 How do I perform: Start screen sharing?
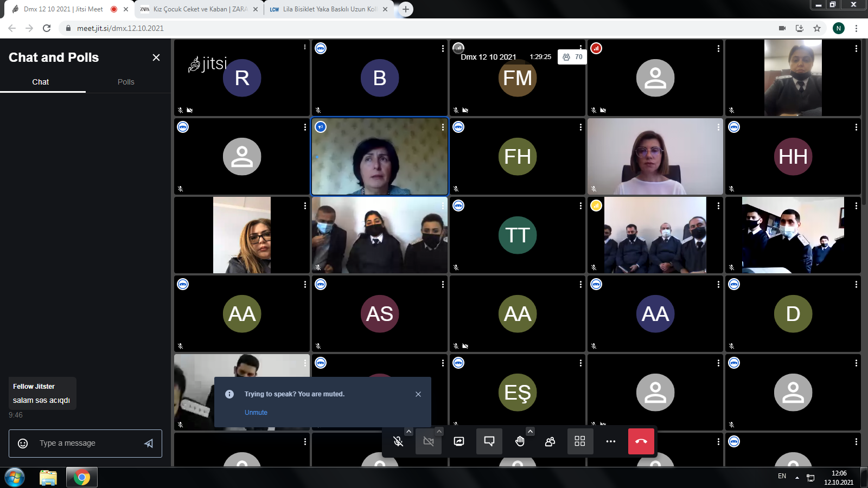459,441
